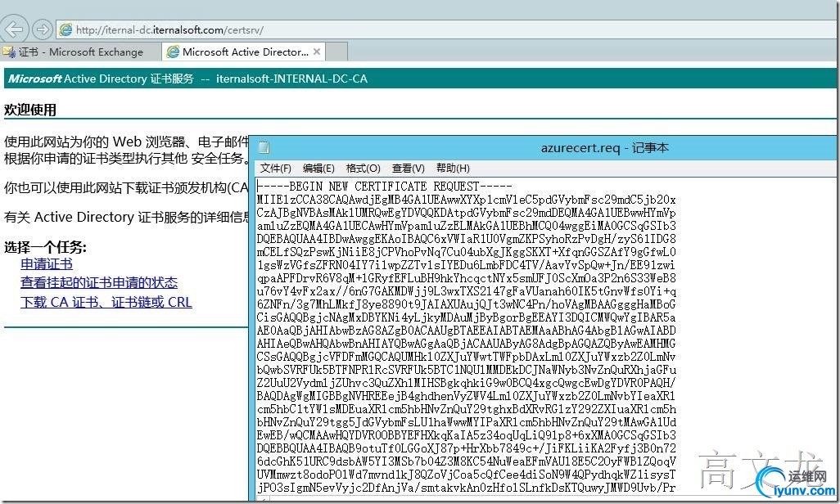840x504 pixels.
Task: Switch to the 证书 - Microsoft Exchange tab
Action: tap(80, 52)
